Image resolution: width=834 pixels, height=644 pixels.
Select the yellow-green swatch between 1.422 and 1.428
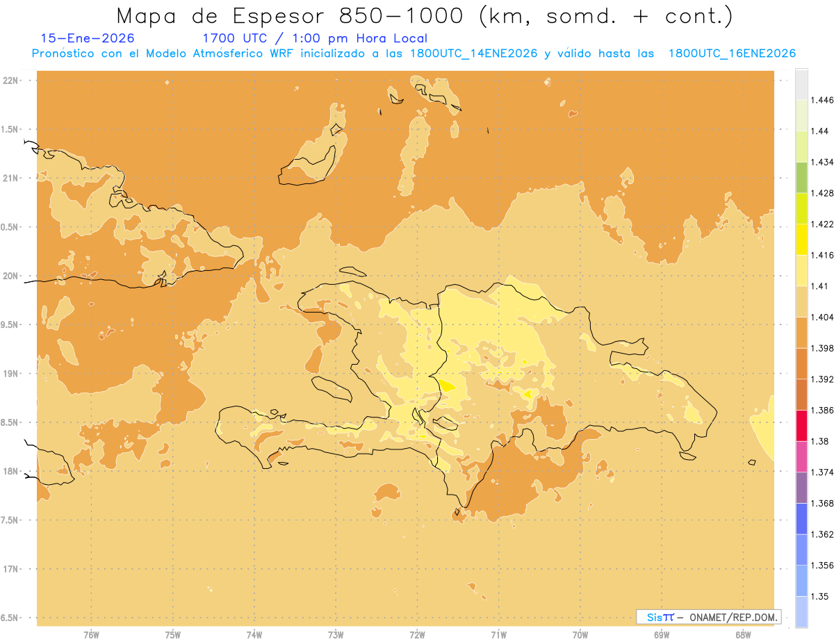point(801,208)
